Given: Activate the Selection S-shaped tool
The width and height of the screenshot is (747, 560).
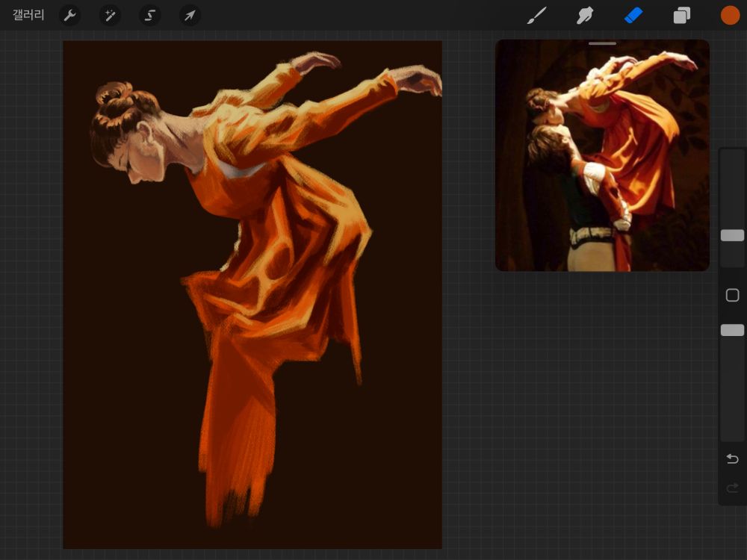Looking at the screenshot, I should 150,15.
